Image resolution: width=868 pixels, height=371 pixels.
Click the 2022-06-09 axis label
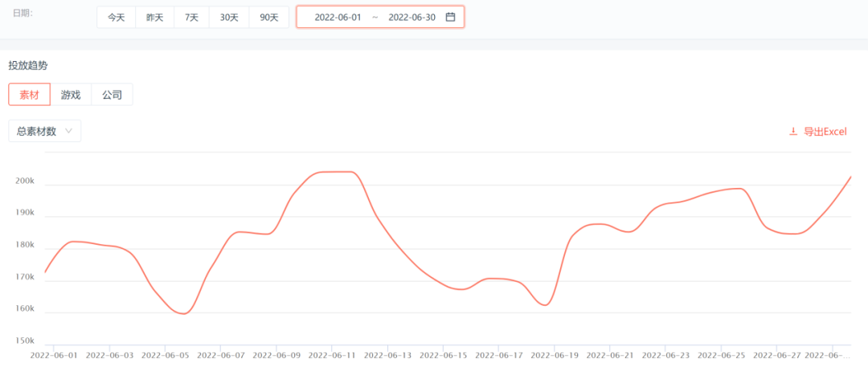click(276, 355)
